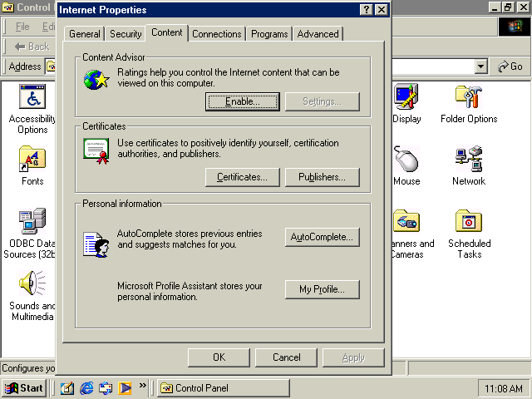Select the Scheduled Tasks icon
The width and height of the screenshot is (532, 399).
[469, 221]
